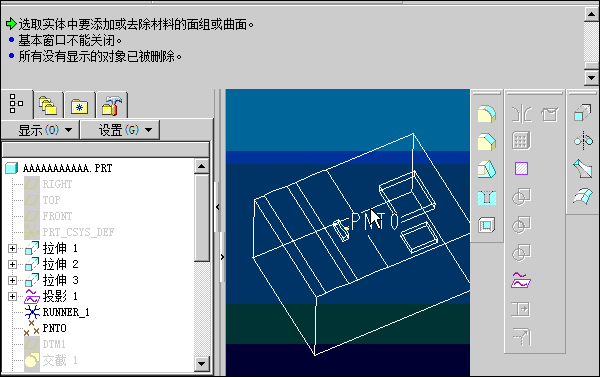
Task: Select the 拉伸 2 extrude feature
Action: (60, 264)
